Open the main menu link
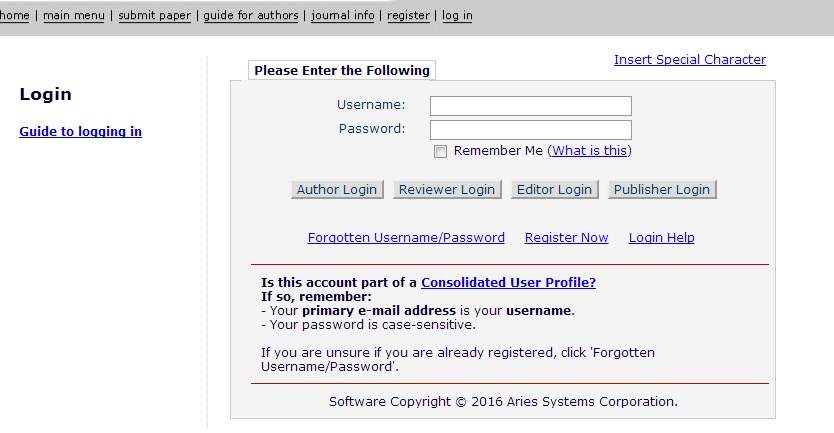This screenshot has width=834, height=433. click(74, 16)
